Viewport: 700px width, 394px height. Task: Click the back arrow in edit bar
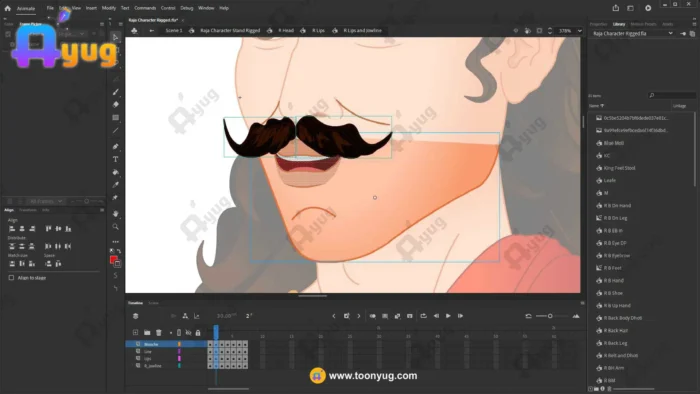[x=152, y=31]
